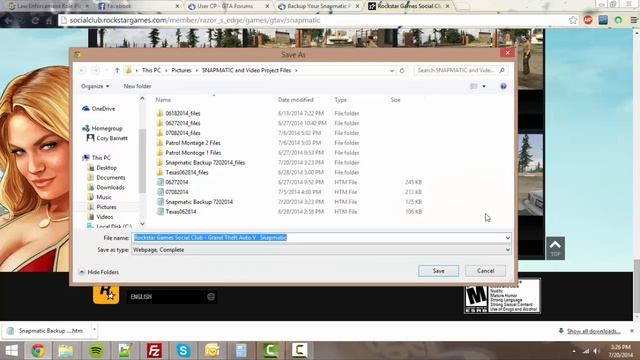Open the Save as type combo box
Viewport: 640px width, 360px height.
point(321,250)
